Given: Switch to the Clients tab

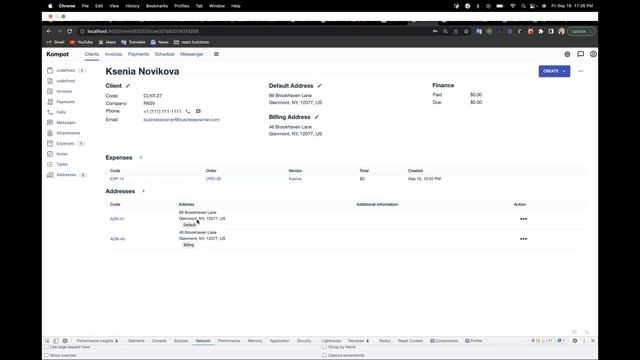Looking at the screenshot, I should pyautogui.click(x=92, y=54).
